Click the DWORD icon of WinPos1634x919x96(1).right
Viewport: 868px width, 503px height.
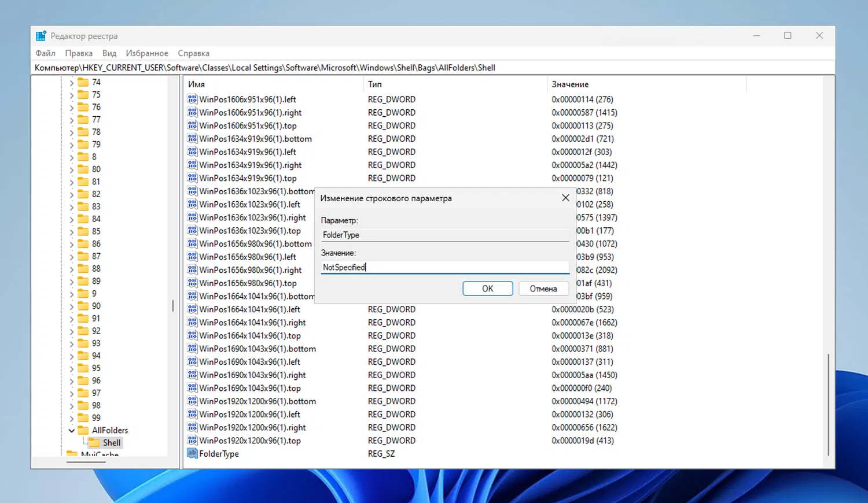192,165
